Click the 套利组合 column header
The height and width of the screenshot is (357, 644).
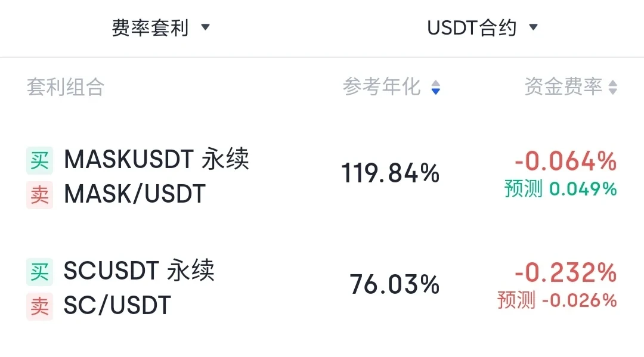pyautogui.click(x=66, y=88)
